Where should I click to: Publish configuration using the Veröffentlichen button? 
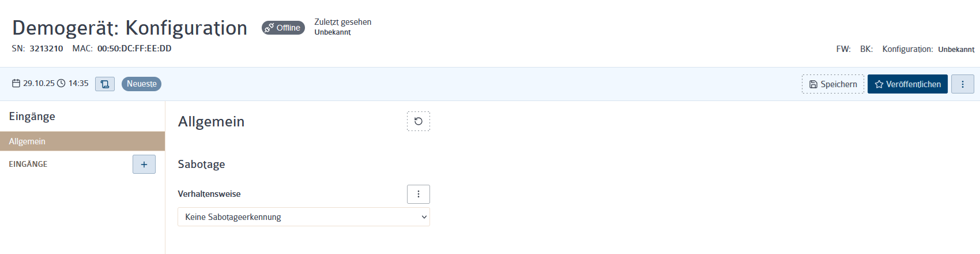click(x=907, y=84)
